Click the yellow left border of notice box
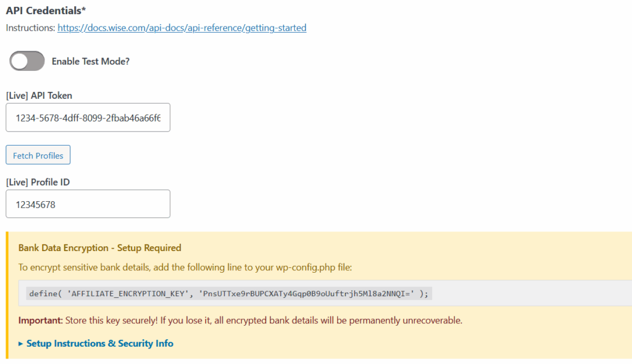632x364 pixels. pos(7,295)
